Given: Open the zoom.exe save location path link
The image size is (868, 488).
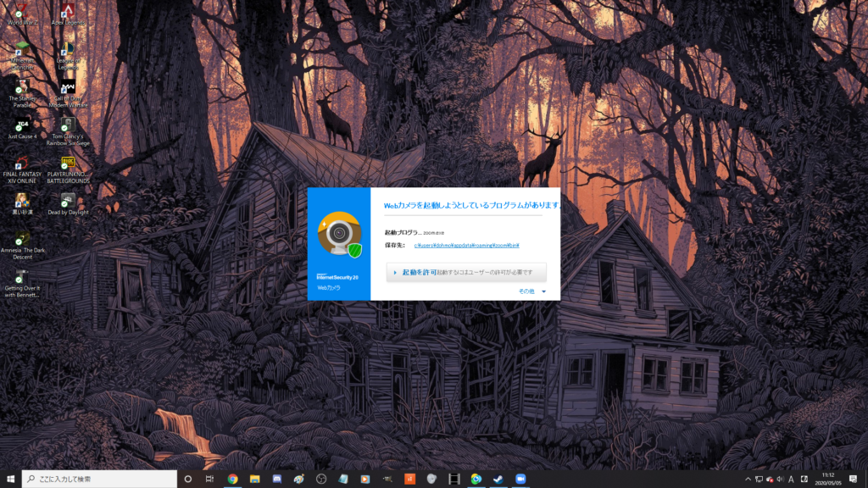Looking at the screenshot, I should [467, 245].
